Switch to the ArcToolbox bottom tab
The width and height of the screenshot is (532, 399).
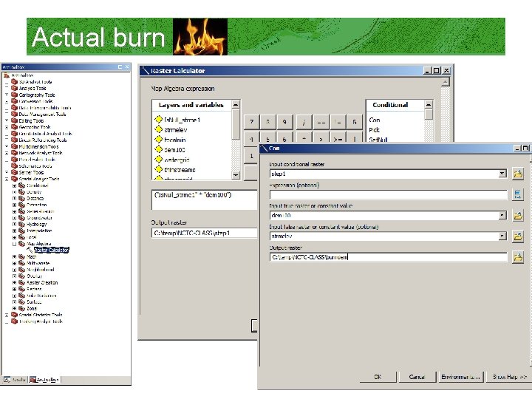44,379
